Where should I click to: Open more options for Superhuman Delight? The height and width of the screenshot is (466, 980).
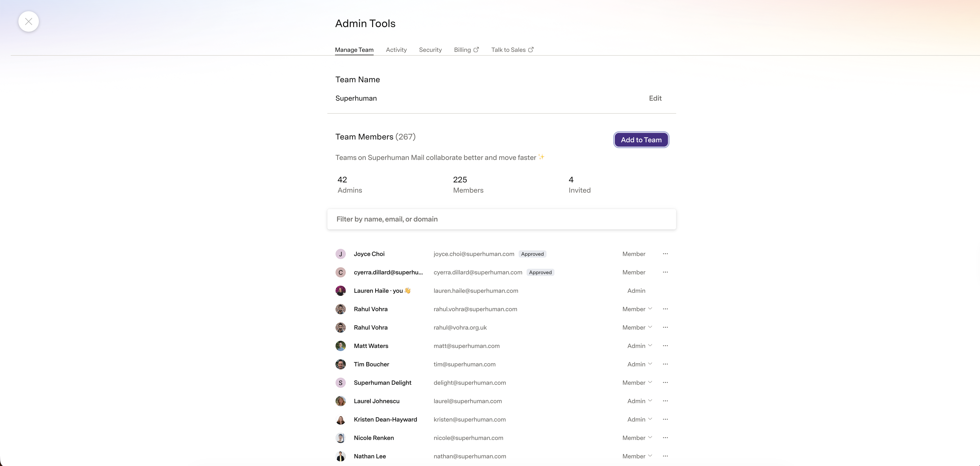(665, 382)
